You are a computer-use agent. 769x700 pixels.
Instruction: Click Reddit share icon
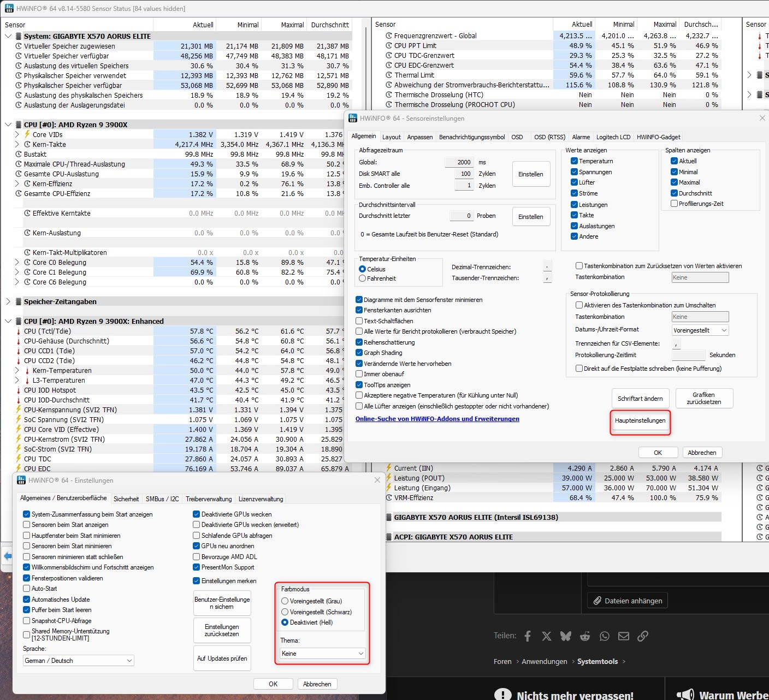(585, 636)
